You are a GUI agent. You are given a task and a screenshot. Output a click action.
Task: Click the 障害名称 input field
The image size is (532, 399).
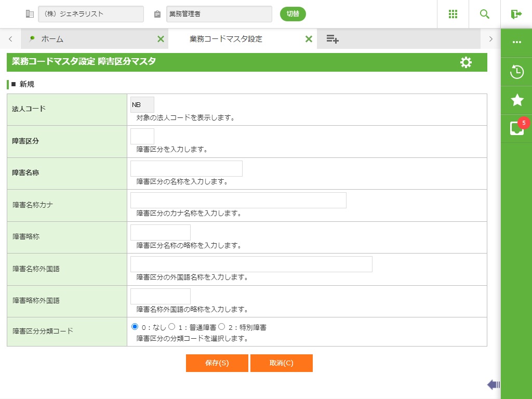pyautogui.click(x=186, y=168)
